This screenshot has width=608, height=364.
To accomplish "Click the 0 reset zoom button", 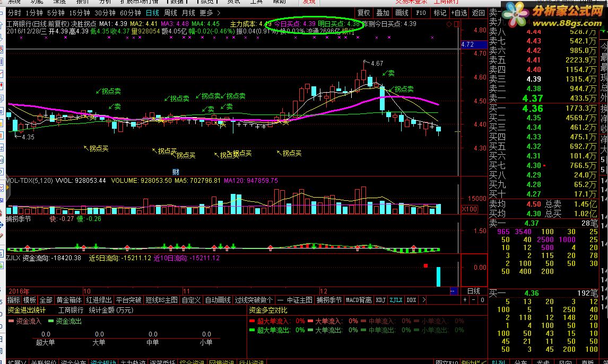I will [x=482, y=300].
